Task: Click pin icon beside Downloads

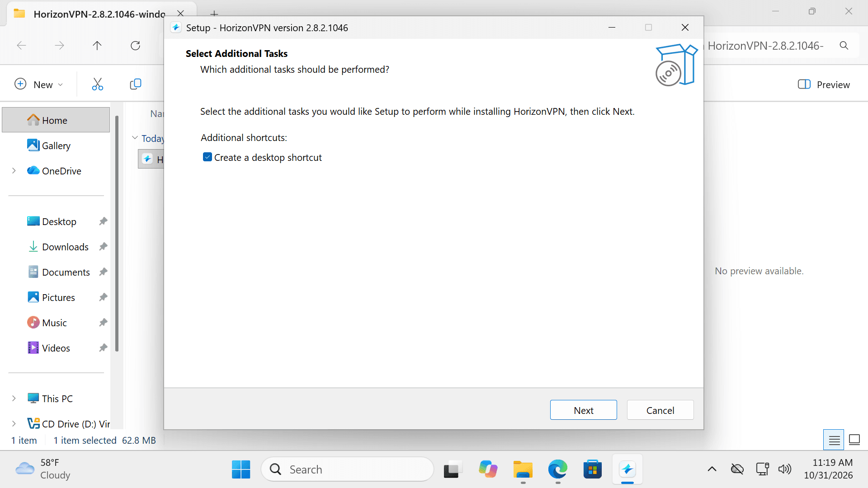Action: point(103,247)
